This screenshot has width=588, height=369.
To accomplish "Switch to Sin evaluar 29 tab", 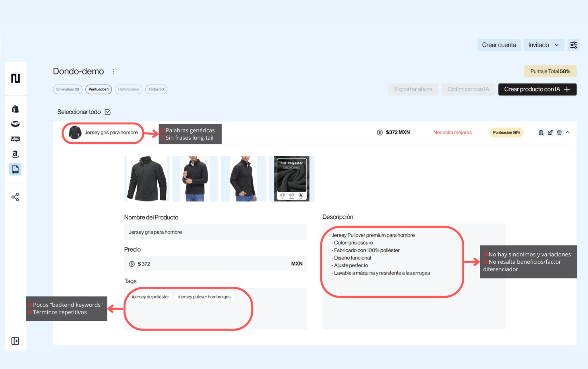I will coord(67,89).
